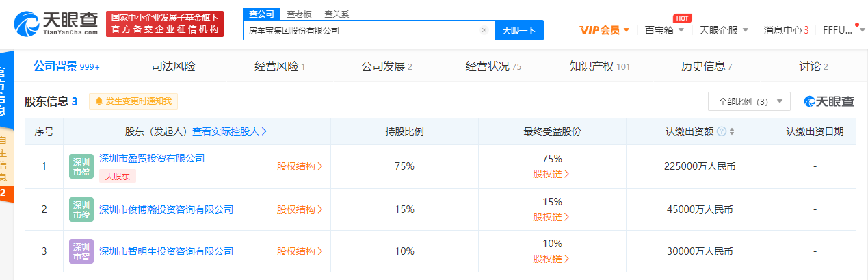The image size is (868, 280).
Task: Open 深圳市智明生投资咨询有限公司 link
Action: point(166,251)
